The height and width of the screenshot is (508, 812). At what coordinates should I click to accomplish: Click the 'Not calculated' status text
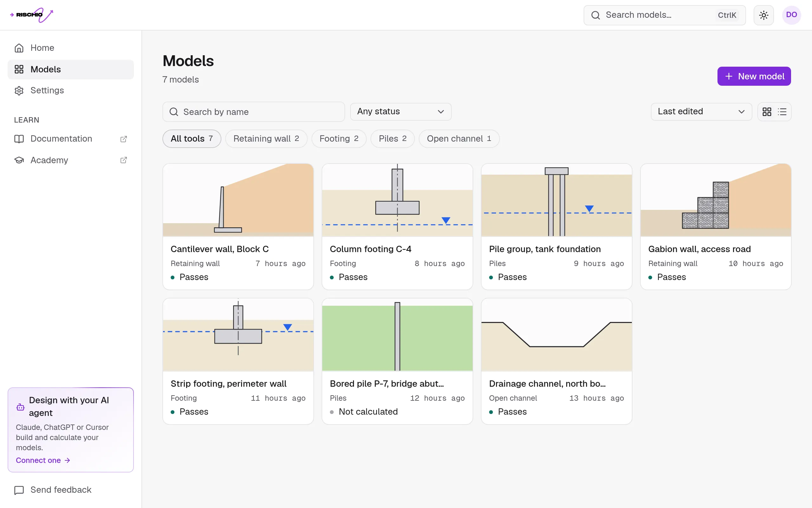pyautogui.click(x=368, y=411)
